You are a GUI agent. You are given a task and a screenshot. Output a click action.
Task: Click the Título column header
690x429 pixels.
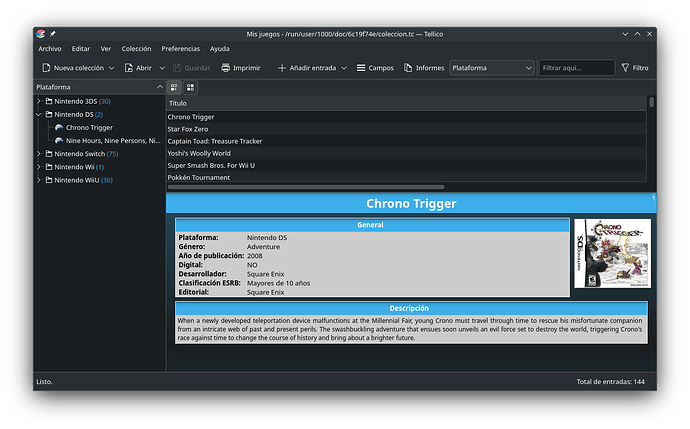coord(406,103)
